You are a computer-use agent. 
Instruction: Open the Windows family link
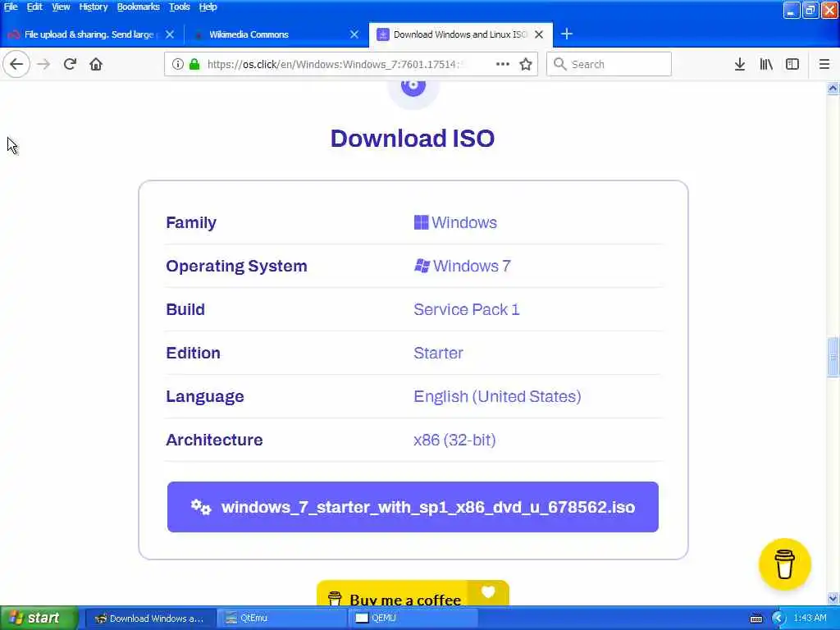coord(464,222)
